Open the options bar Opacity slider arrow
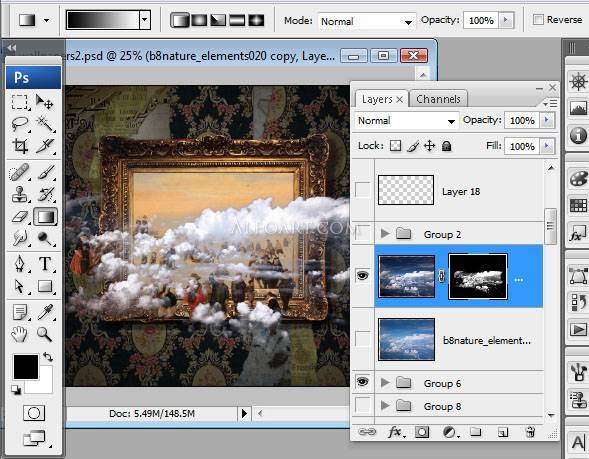 tap(506, 20)
